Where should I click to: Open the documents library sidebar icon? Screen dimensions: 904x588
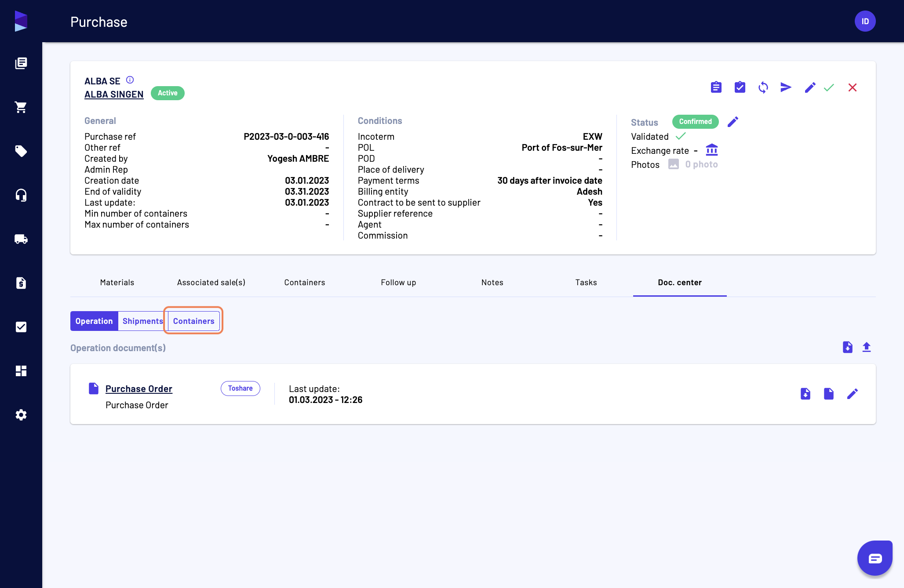coord(21,63)
